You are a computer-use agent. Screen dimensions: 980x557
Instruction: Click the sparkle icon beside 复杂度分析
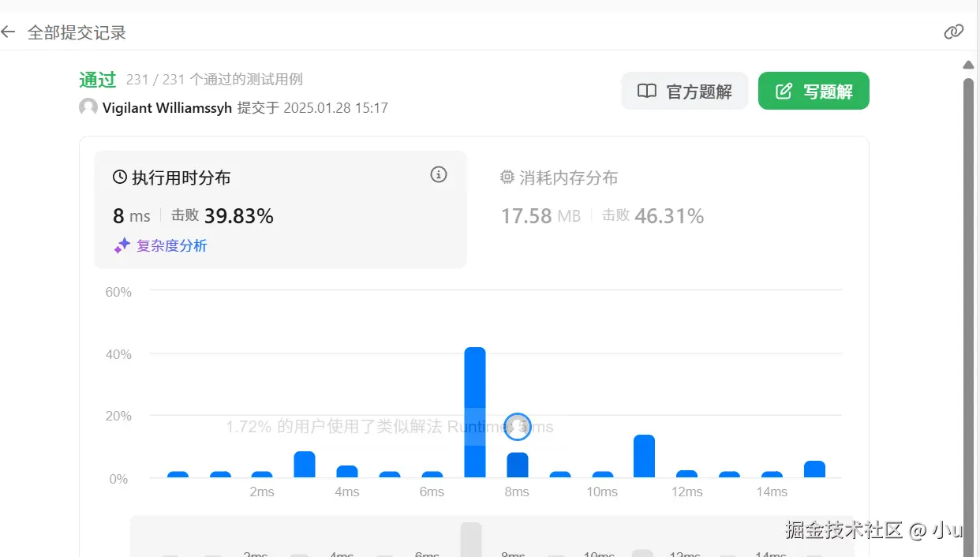click(x=122, y=245)
